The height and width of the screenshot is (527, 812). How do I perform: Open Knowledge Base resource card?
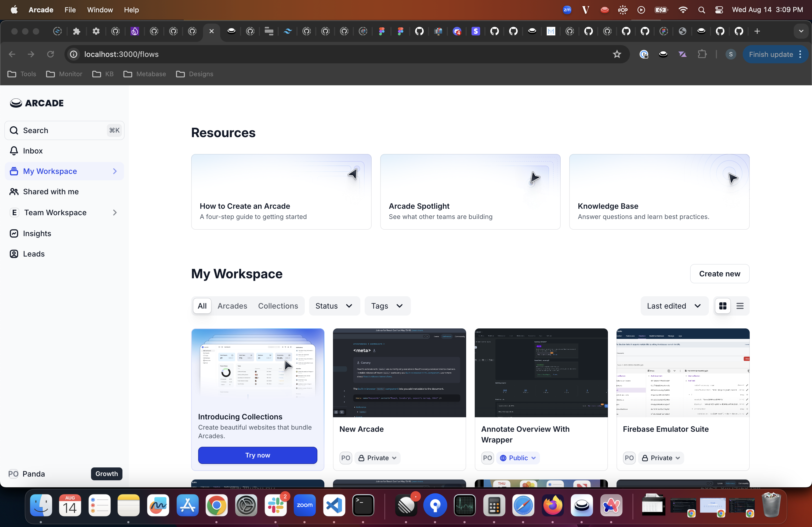coord(659,192)
